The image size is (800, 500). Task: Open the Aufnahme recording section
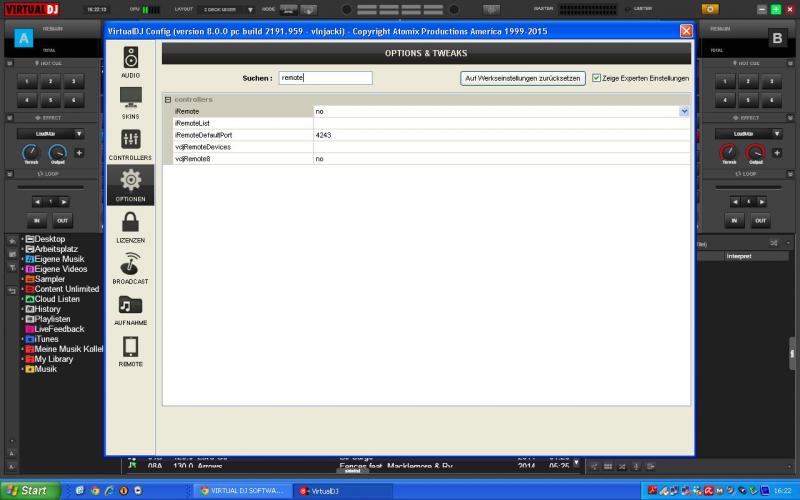coord(131,310)
